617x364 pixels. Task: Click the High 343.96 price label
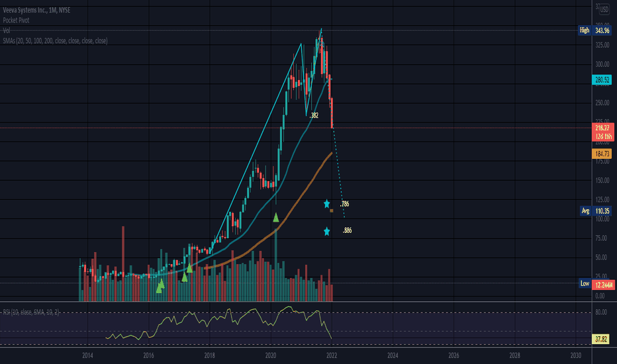(594, 30)
